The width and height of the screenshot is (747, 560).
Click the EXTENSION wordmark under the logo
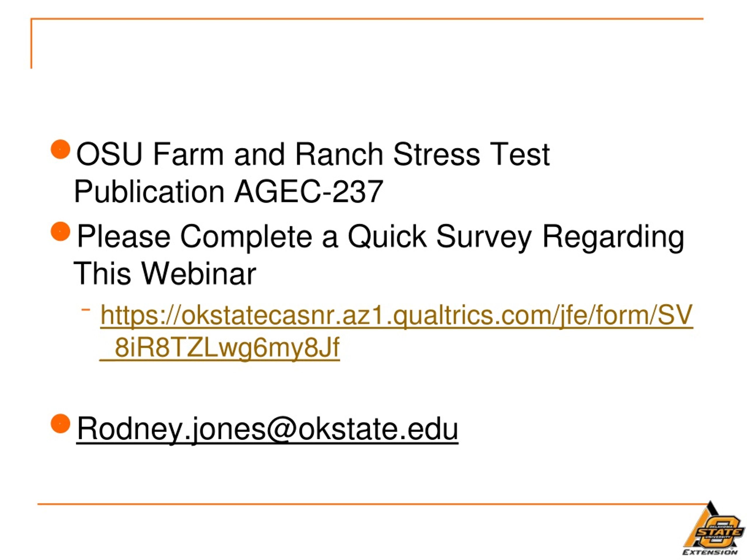click(710, 552)
